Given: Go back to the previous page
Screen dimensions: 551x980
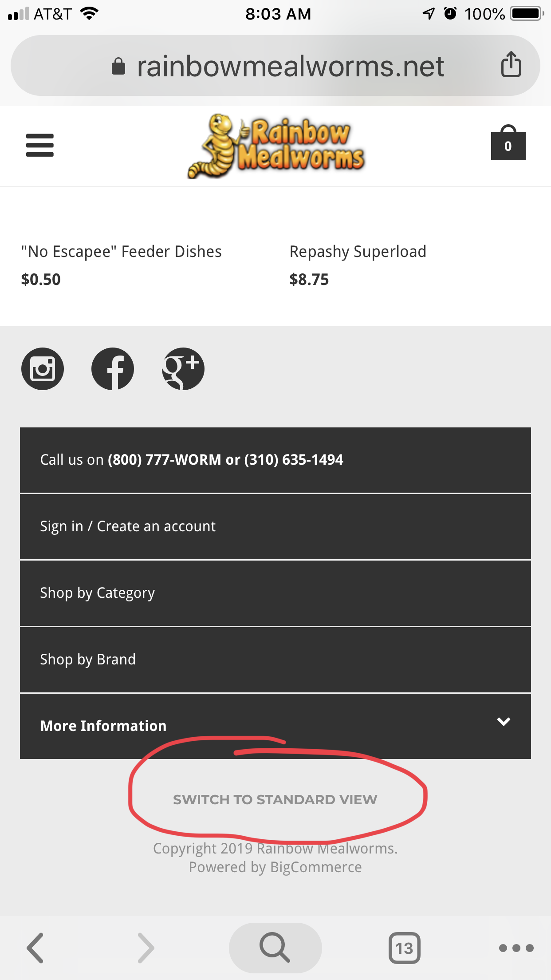Looking at the screenshot, I should pyautogui.click(x=35, y=948).
